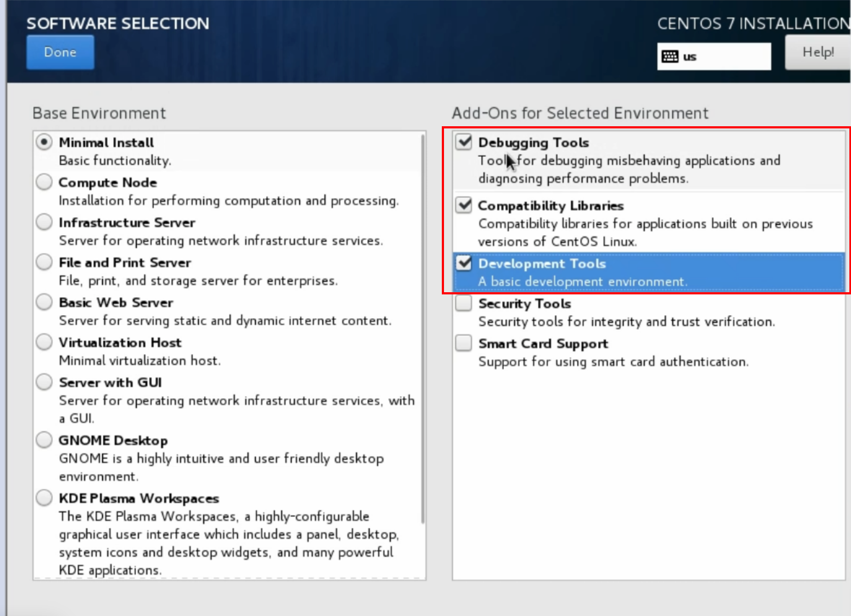Uncheck the Development Tools checkbox
Image resolution: width=851 pixels, height=616 pixels.
(x=464, y=263)
